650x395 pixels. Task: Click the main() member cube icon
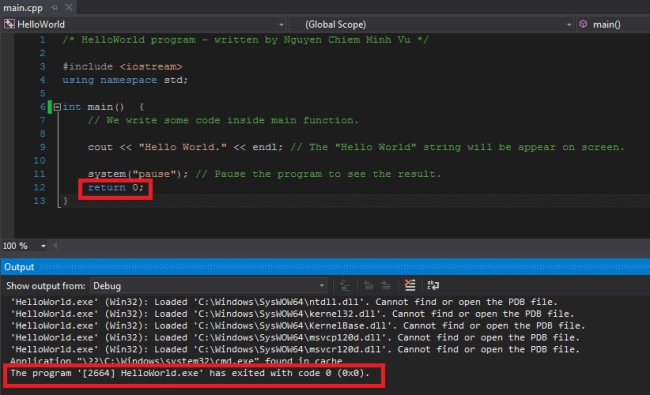[583, 24]
